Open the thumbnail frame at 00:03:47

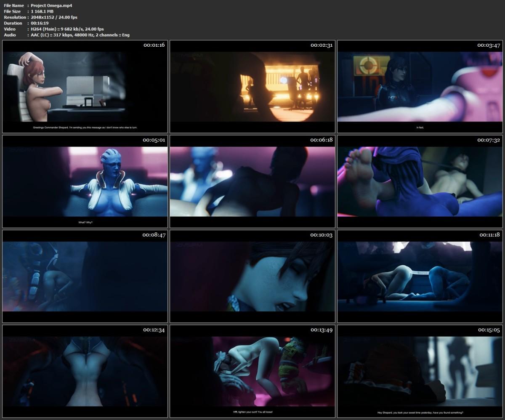[420, 87]
